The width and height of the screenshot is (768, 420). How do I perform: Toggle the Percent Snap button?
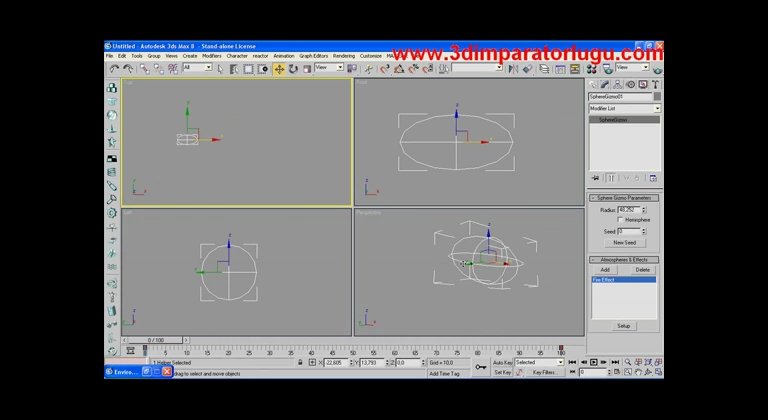[413, 69]
